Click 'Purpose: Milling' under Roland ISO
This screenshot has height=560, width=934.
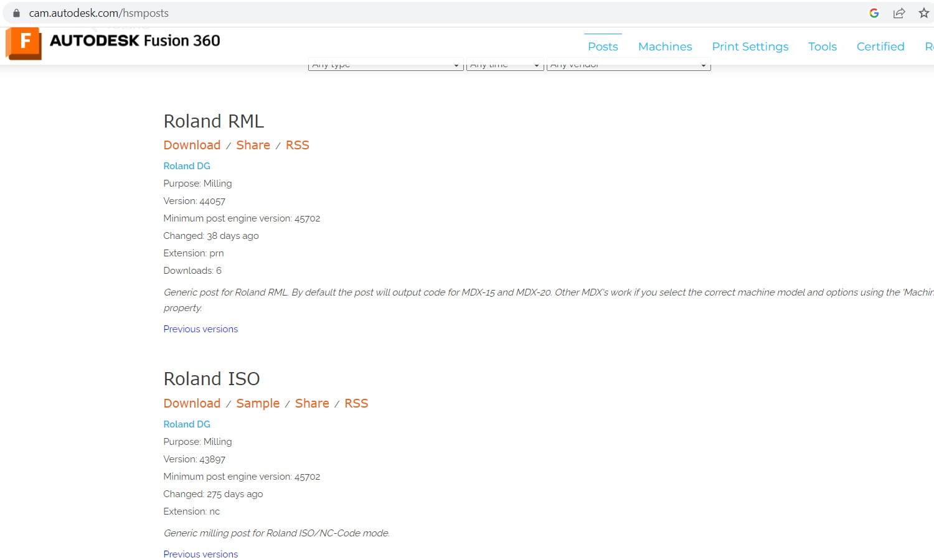[197, 442]
